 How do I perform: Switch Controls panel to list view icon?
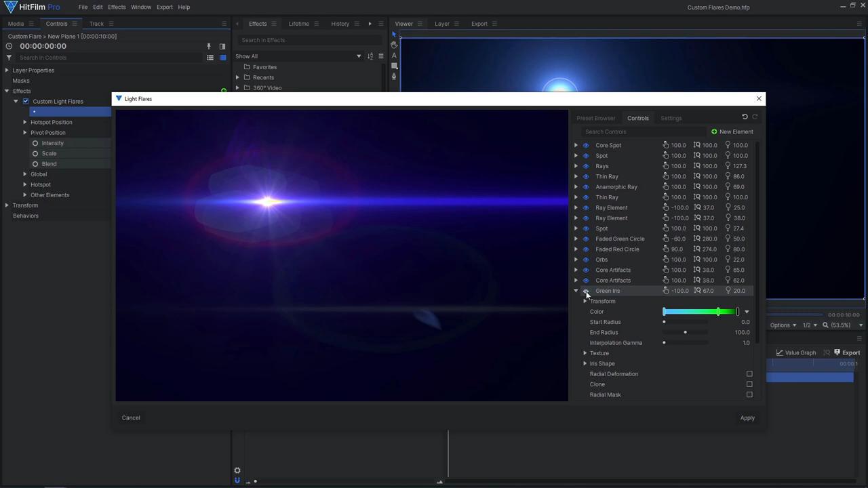(x=210, y=58)
